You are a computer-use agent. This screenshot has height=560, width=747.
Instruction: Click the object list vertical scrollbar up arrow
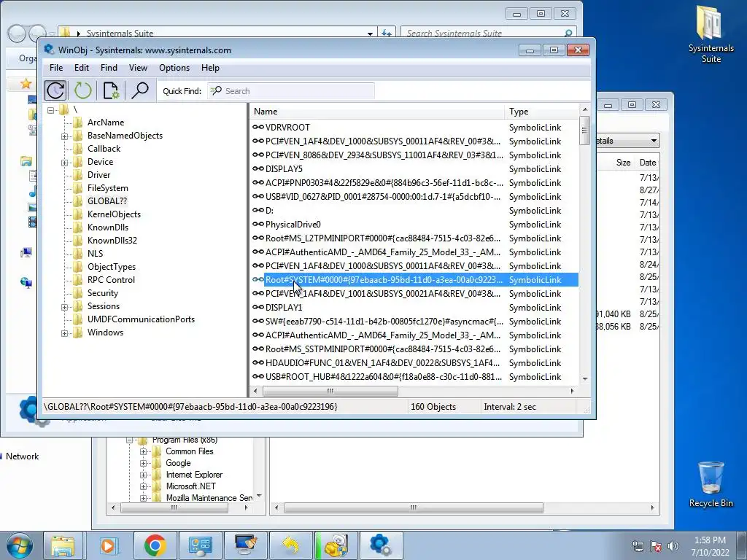pos(585,109)
